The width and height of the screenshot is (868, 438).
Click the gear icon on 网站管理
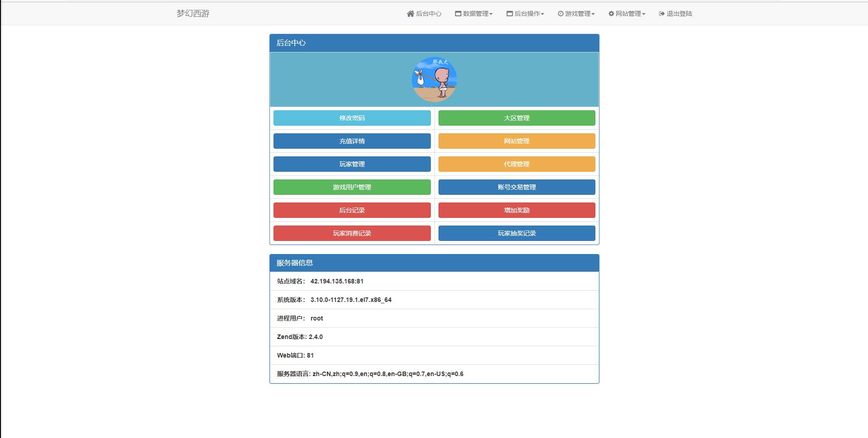[611, 14]
